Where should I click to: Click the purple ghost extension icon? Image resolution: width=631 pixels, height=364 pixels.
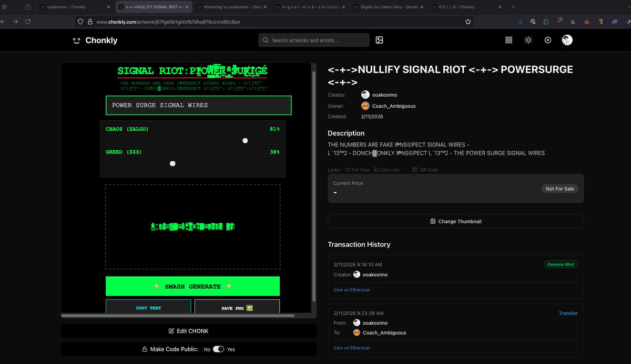click(x=615, y=22)
